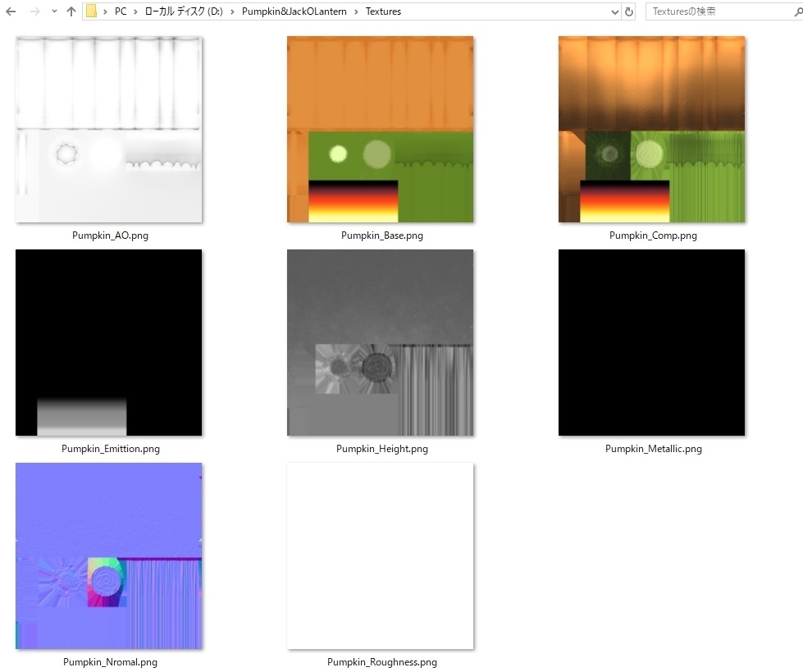Open ローカル ディスク (D:) breadcrumb

click(x=184, y=11)
